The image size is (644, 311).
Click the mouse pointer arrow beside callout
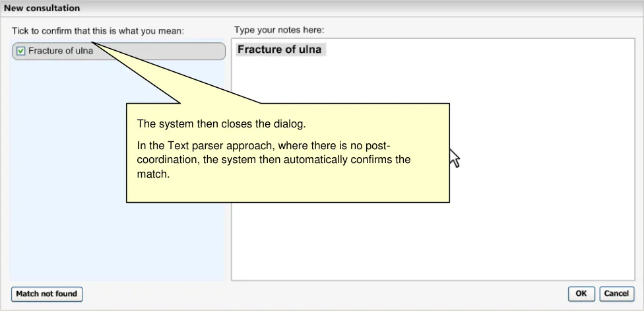[454, 157]
